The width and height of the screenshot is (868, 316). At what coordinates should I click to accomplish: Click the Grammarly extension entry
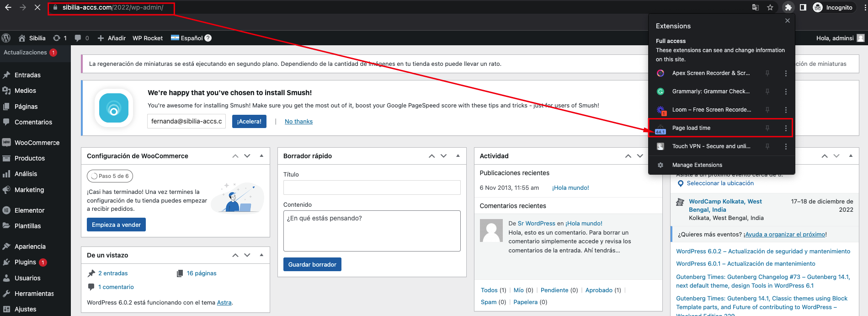pos(711,91)
